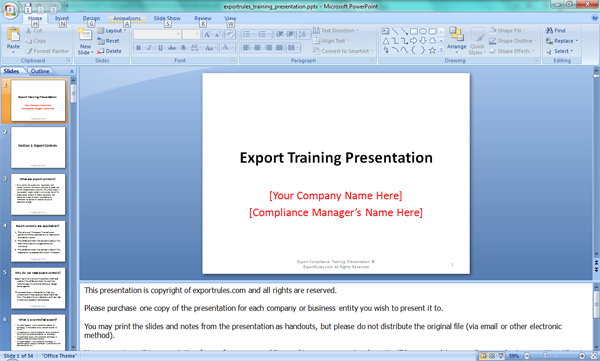Click the Find binoculars icon

click(549, 30)
